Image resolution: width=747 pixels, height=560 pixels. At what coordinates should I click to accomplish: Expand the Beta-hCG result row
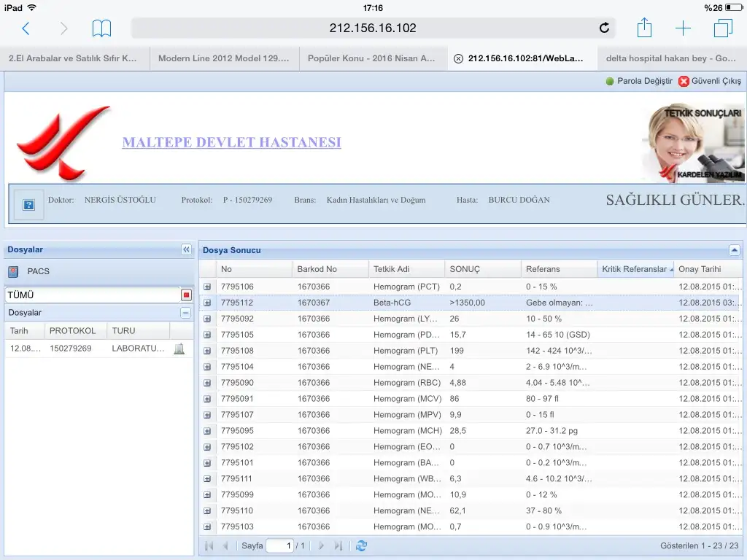click(x=207, y=303)
